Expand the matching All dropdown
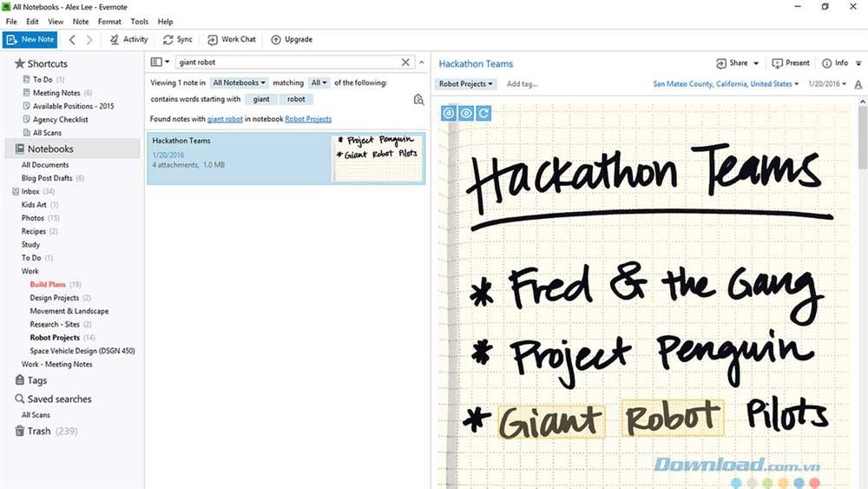868x489 pixels. pos(319,83)
